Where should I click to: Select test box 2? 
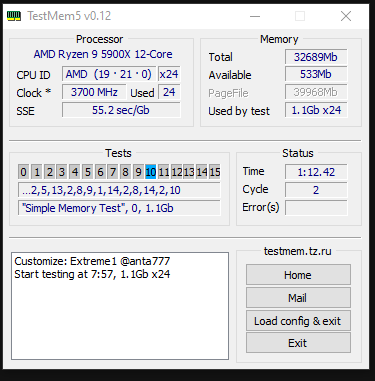(x=49, y=172)
